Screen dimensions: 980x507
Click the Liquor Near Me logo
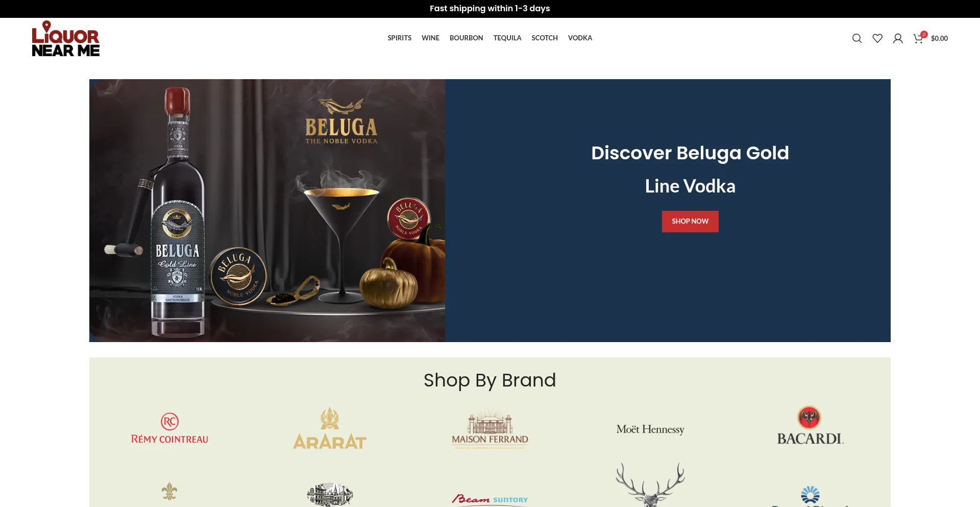[x=66, y=38]
